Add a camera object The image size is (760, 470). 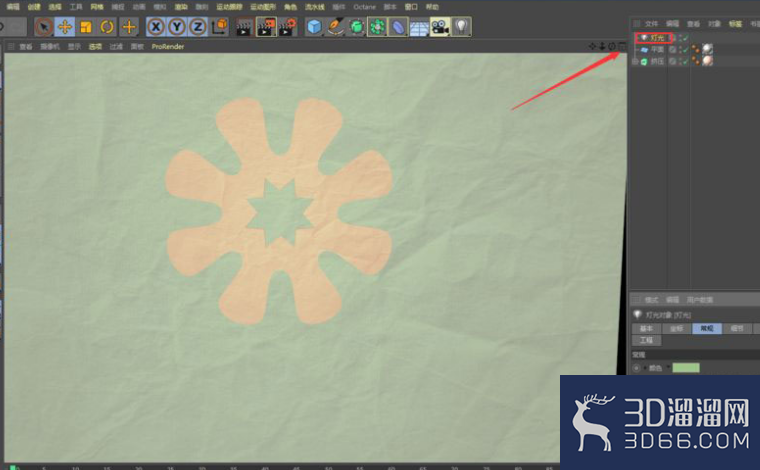pyautogui.click(x=440, y=27)
